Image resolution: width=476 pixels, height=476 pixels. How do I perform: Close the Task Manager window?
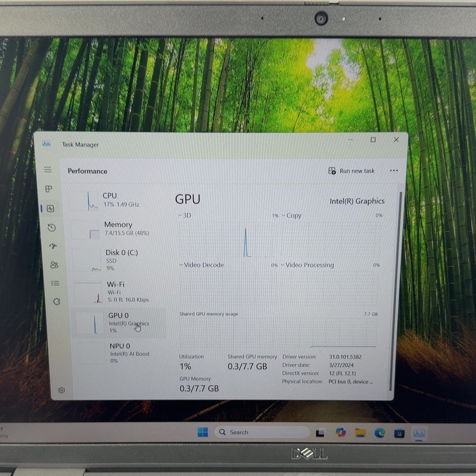(x=396, y=140)
